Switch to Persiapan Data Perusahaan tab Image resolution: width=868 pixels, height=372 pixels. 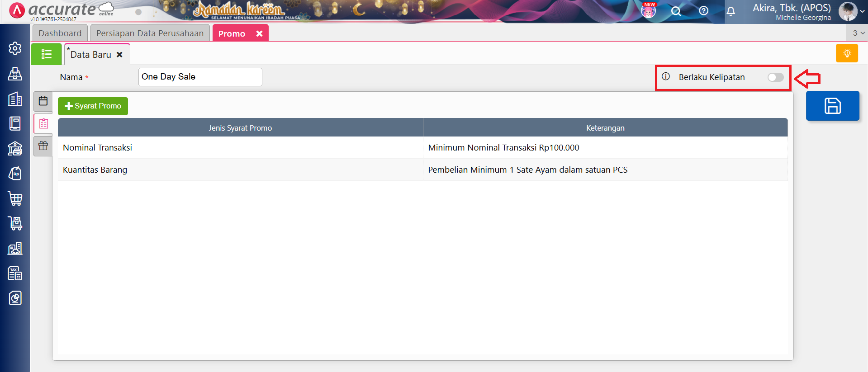150,33
